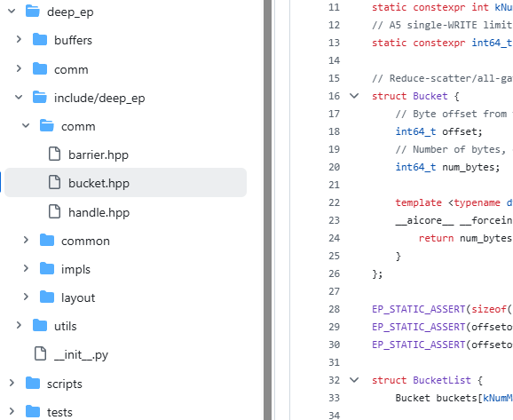Open the buffers folder label
This screenshot has width=513, height=420.
click(73, 40)
